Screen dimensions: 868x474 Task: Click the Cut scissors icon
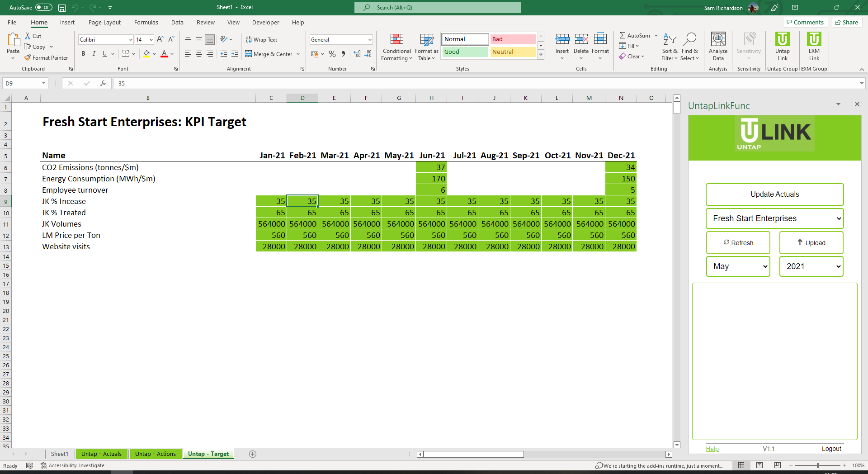click(x=28, y=36)
